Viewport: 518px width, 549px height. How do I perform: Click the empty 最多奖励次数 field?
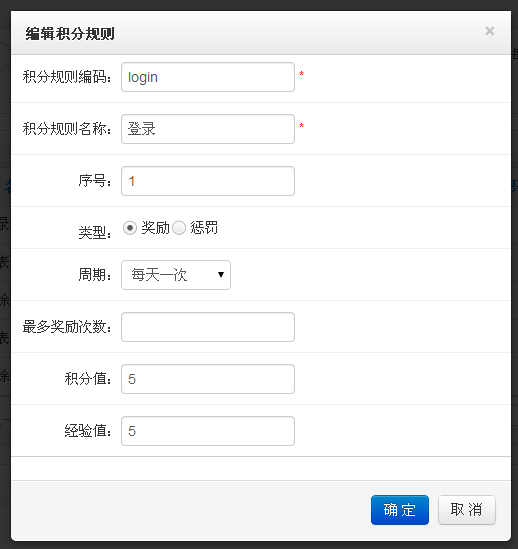208,327
